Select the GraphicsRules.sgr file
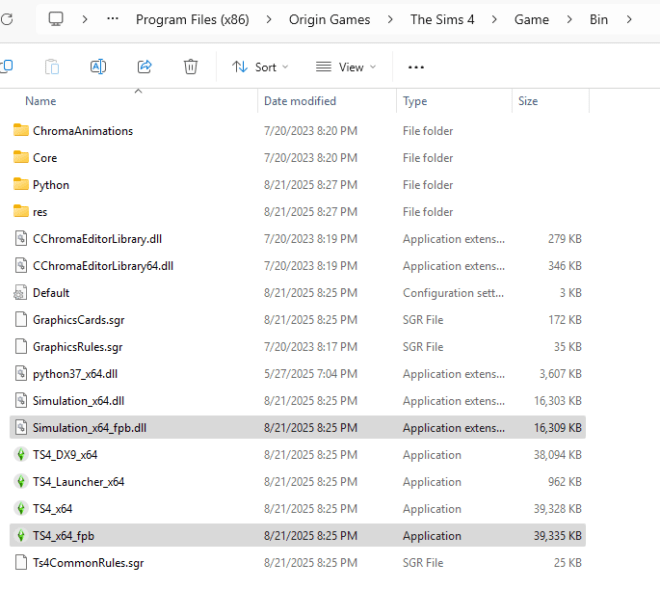 (78, 347)
